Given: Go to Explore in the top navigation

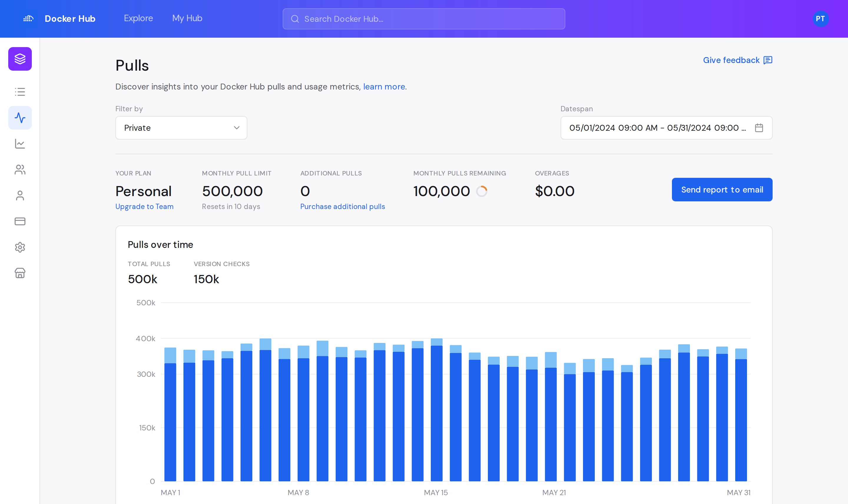Looking at the screenshot, I should point(138,18).
